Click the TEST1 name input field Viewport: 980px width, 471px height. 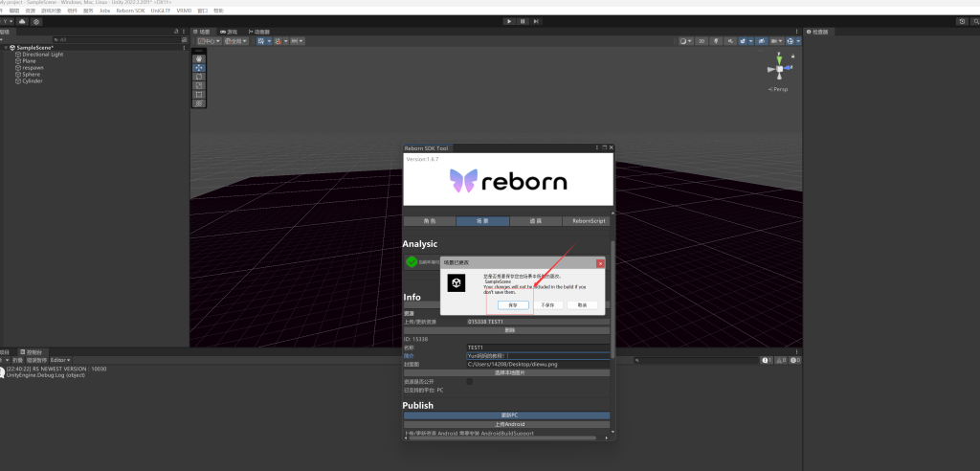tap(536, 347)
